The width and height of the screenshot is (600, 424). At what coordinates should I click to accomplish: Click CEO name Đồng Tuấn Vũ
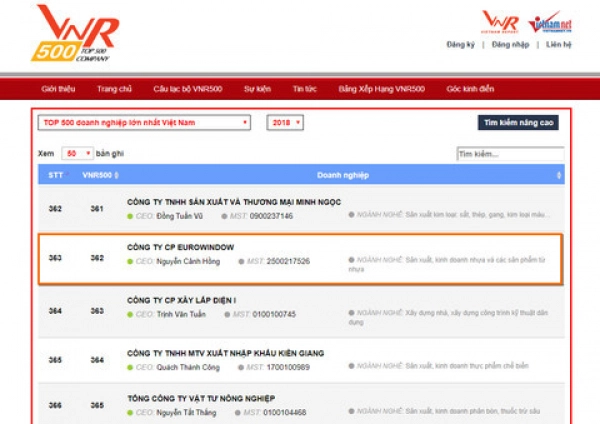(x=179, y=216)
